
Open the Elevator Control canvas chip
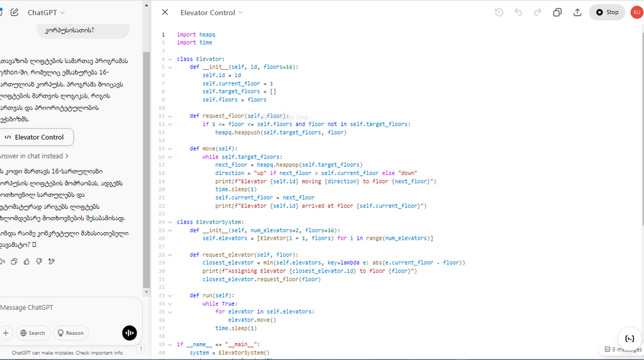pyautogui.click(x=36, y=137)
